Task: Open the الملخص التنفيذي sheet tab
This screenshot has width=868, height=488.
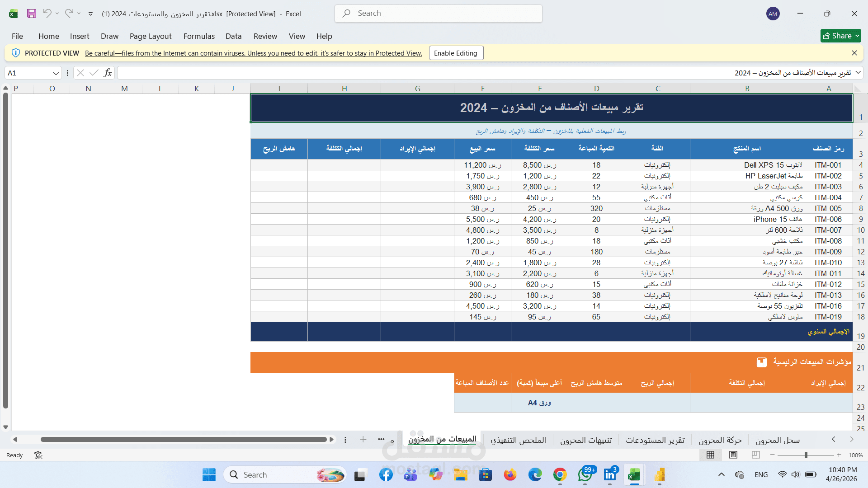Action: (x=518, y=440)
